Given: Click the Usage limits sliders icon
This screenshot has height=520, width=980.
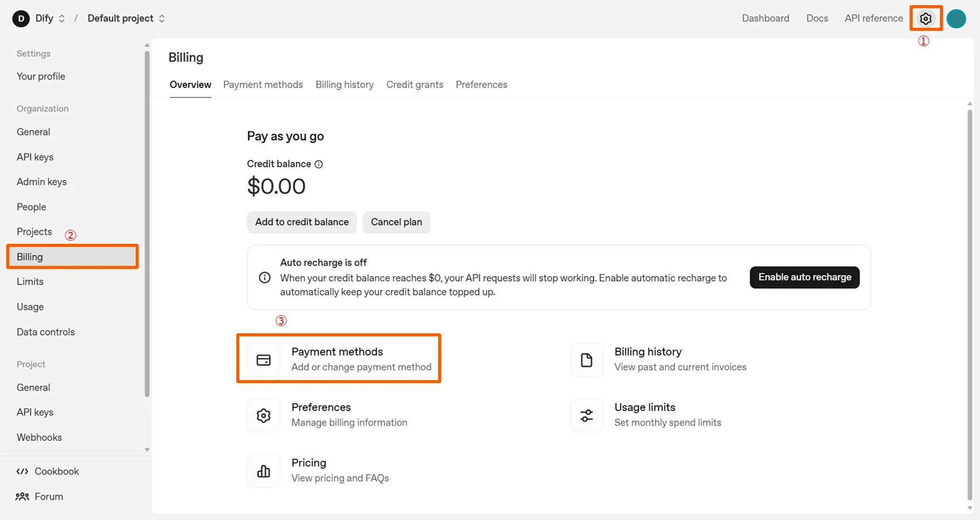Looking at the screenshot, I should (x=586, y=415).
